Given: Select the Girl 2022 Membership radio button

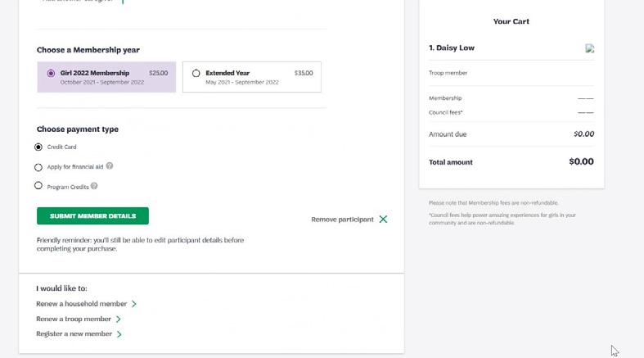Looking at the screenshot, I should point(51,73).
